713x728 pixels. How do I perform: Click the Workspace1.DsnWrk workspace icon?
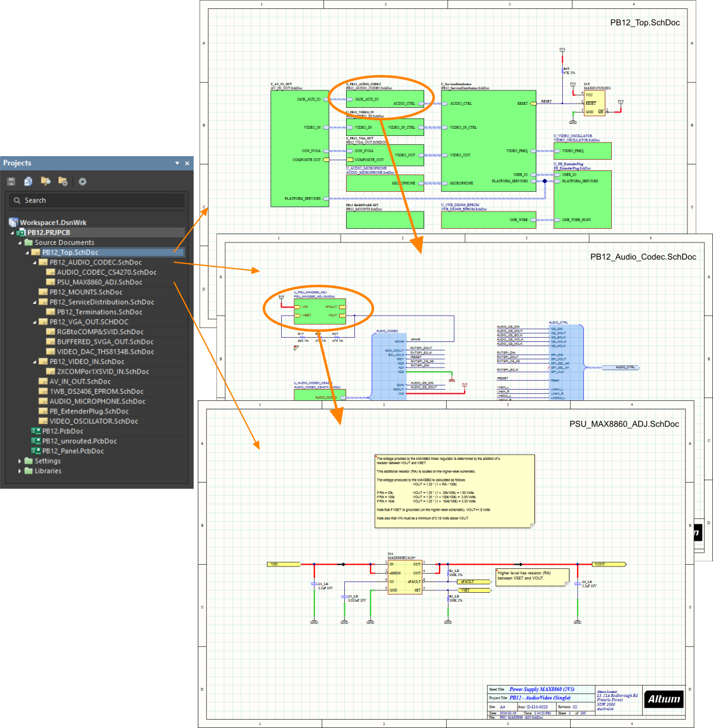click(x=13, y=222)
